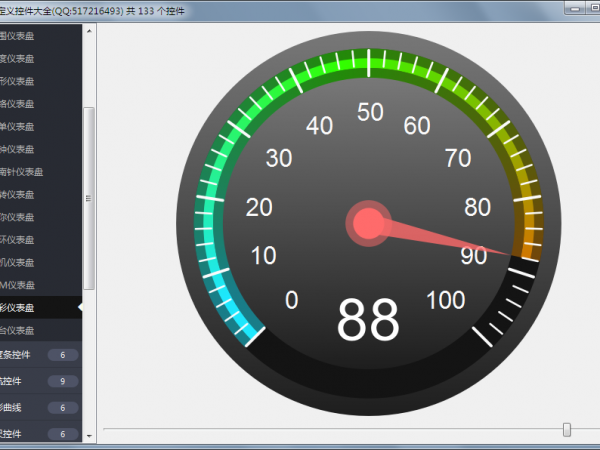Viewport: 600px width, 450px height.
Task: Click the 100 label on the gauge dial
Action: tap(445, 300)
